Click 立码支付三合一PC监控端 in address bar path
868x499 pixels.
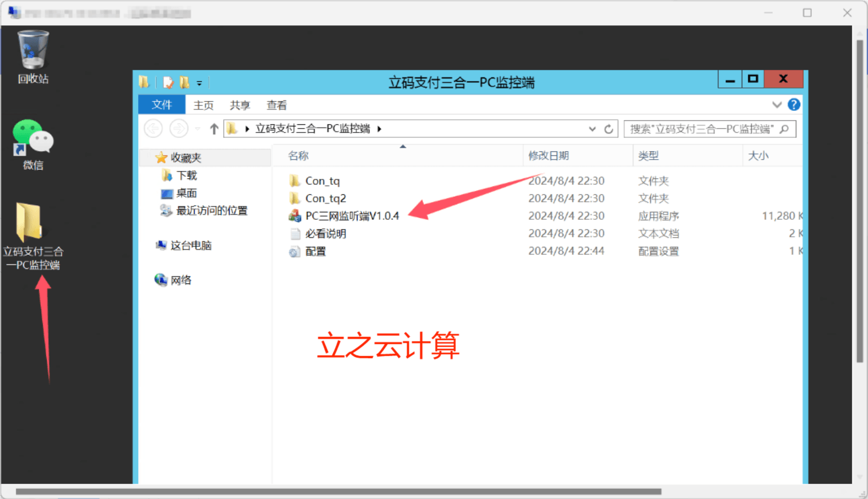312,129
